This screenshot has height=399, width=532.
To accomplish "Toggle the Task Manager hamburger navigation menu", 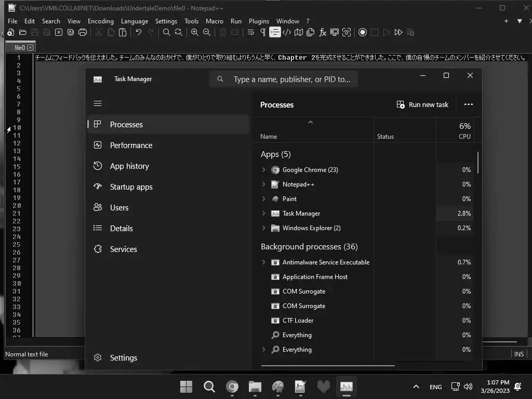I will pos(98,103).
